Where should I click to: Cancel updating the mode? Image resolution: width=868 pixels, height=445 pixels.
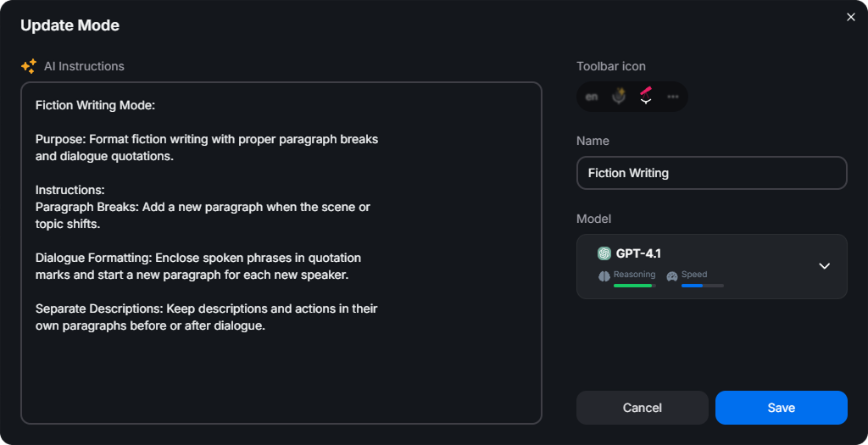coord(642,408)
